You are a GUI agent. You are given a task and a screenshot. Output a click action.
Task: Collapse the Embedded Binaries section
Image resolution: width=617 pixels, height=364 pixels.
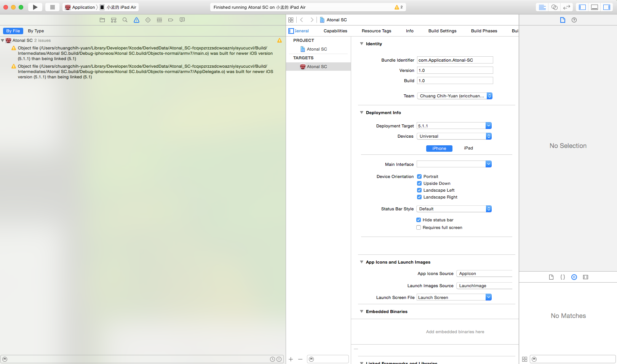point(361,312)
